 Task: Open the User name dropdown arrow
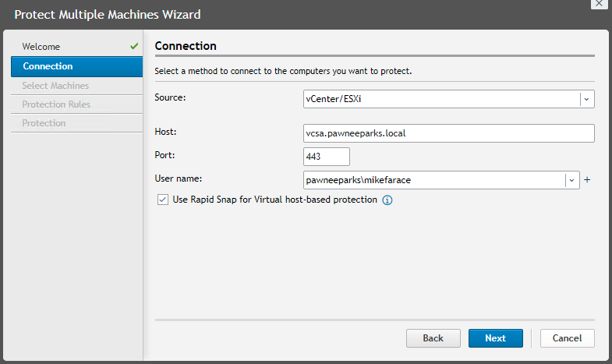point(571,180)
